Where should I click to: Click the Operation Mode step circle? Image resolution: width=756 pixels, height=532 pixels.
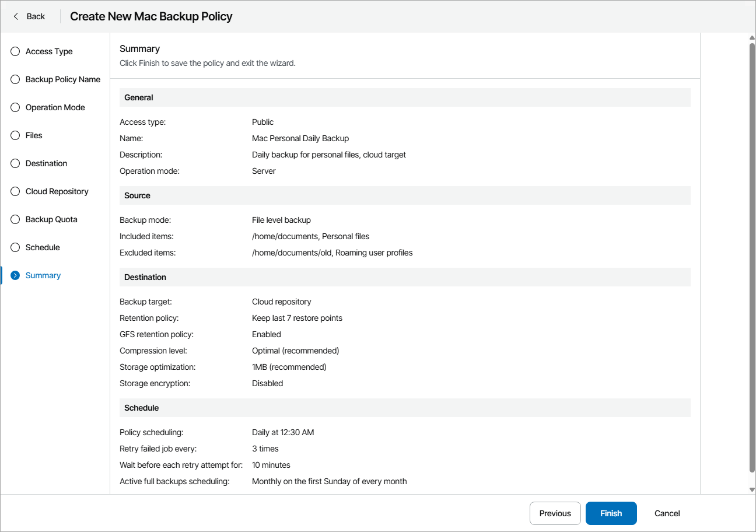coord(15,107)
